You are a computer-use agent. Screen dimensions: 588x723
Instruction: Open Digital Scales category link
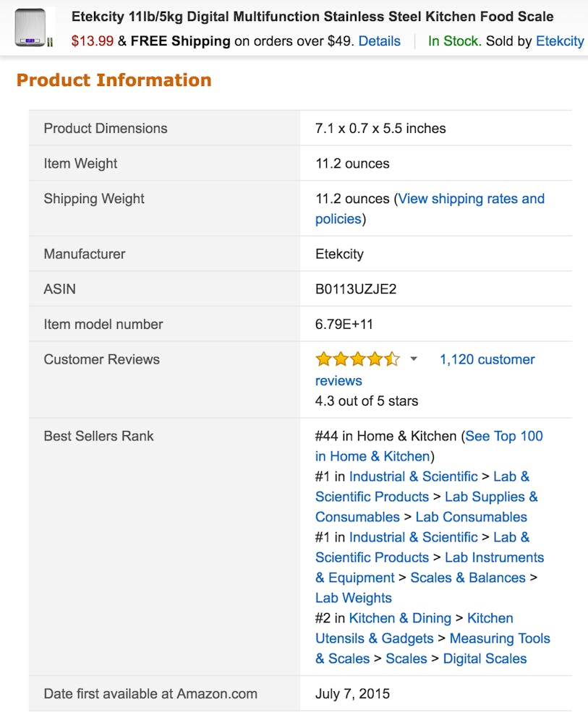pyautogui.click(x=485, y=659)
